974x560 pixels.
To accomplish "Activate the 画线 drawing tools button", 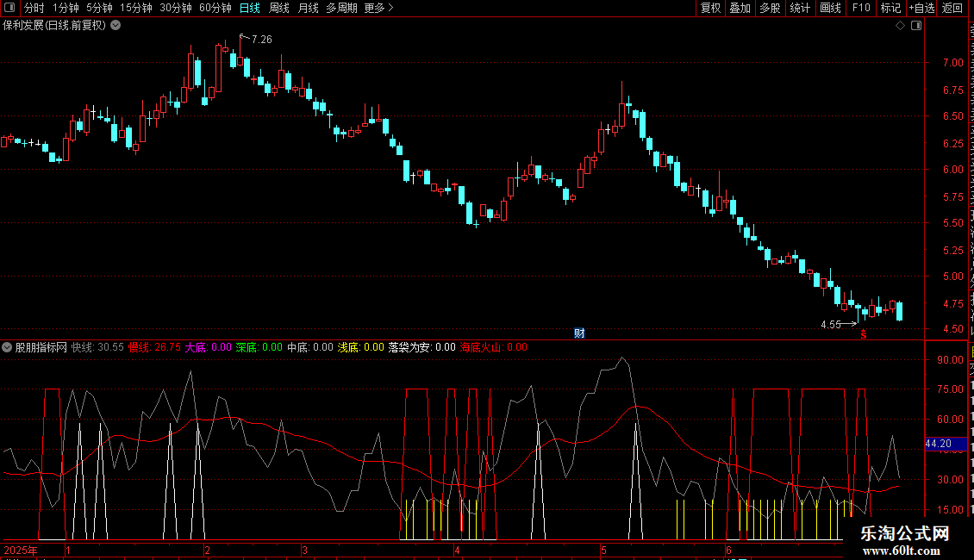I will [x=831, y=8].
